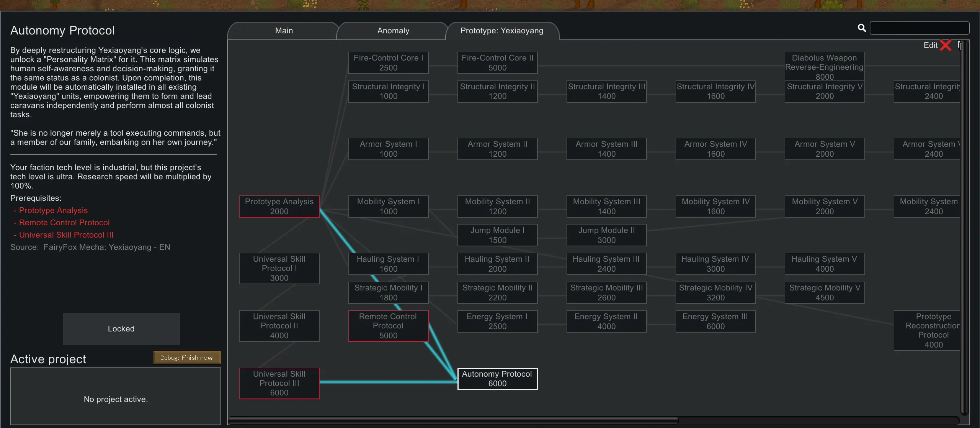
Task: Open the Anomaly research tab
Action: [393, 31]
